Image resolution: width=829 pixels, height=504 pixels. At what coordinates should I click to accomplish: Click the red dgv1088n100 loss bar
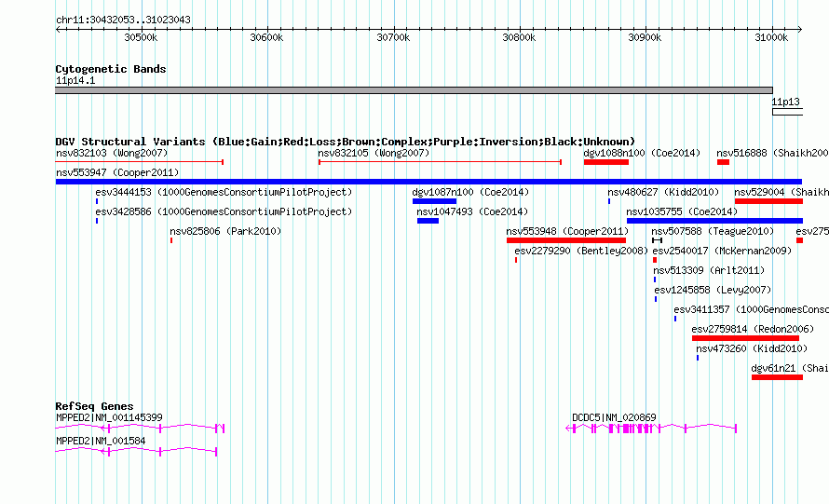(x=606, y=162)
